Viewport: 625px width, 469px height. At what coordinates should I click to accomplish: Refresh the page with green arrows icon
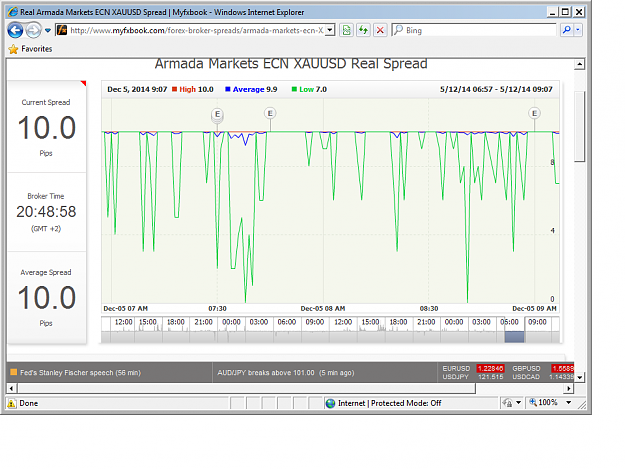coord(363,30)
